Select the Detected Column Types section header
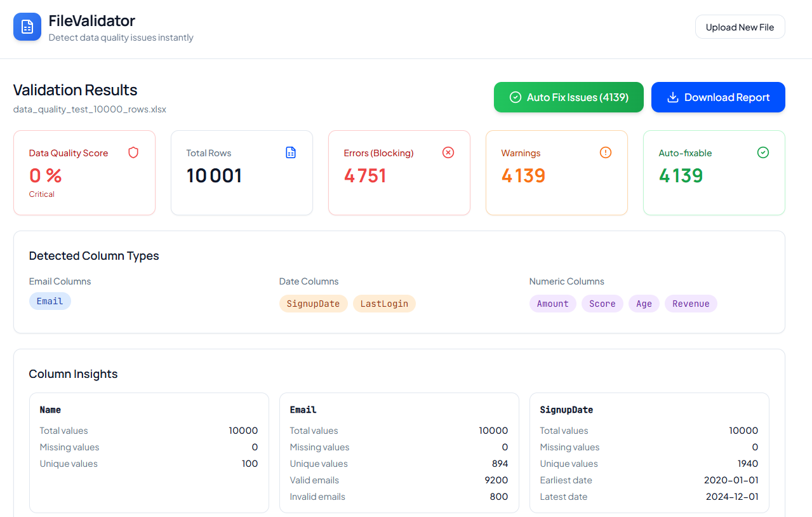The width and height of the screenshot is (812, 517). [93, 255]
